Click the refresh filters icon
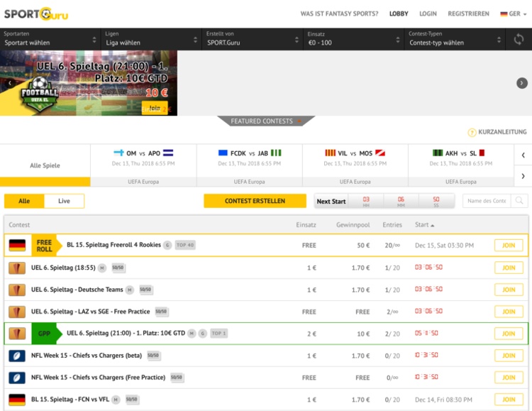Image resolution: width=532 pixels, height=411 pixels. pos(519,39)
